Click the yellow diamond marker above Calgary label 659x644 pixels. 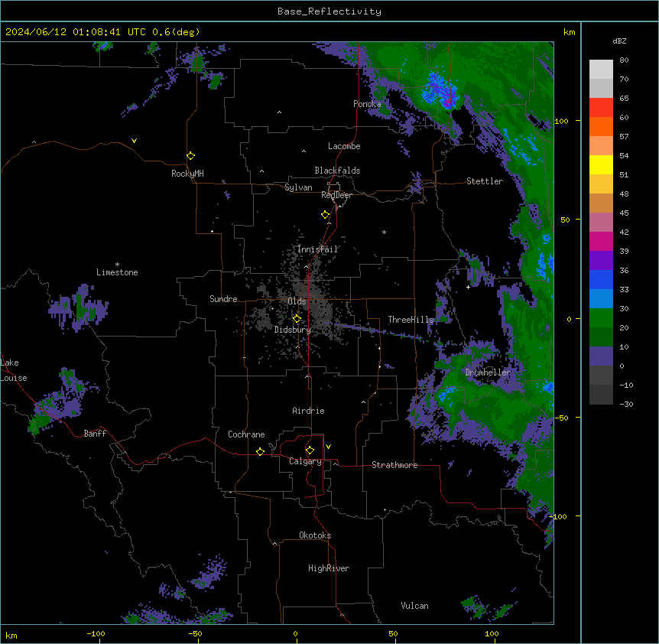310,450
